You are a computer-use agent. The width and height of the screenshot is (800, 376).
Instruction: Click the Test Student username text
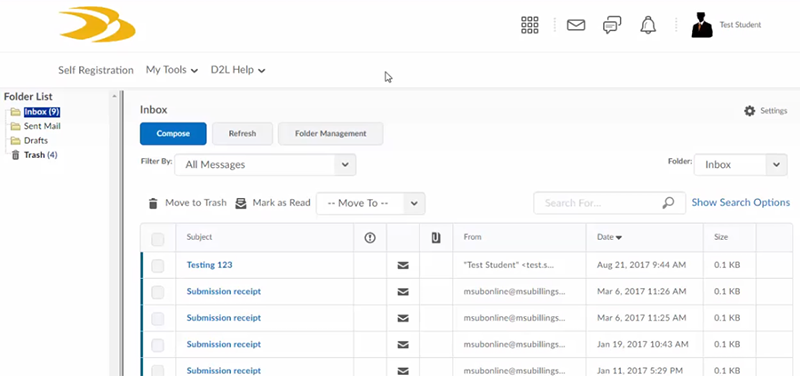pos(740,24)
